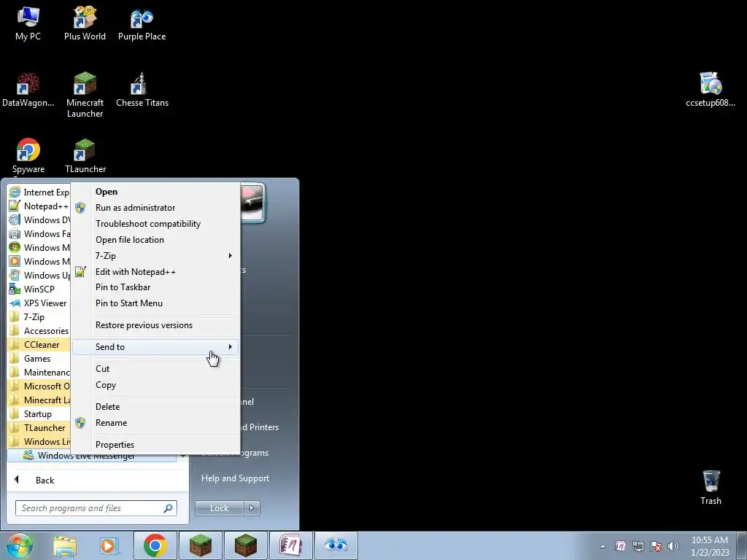Click the second Minecraft block taskbar icon
747x560 pixels.
[245, 545]
